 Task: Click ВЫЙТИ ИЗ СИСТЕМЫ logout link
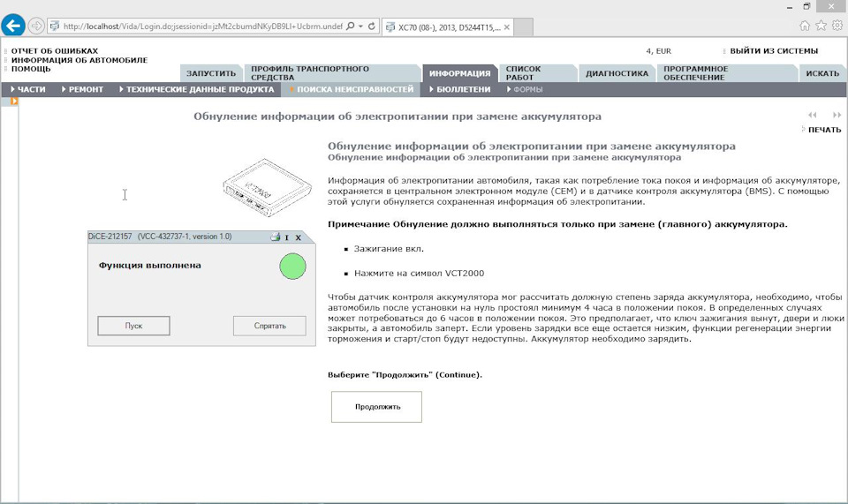click(x=773, y=51)
